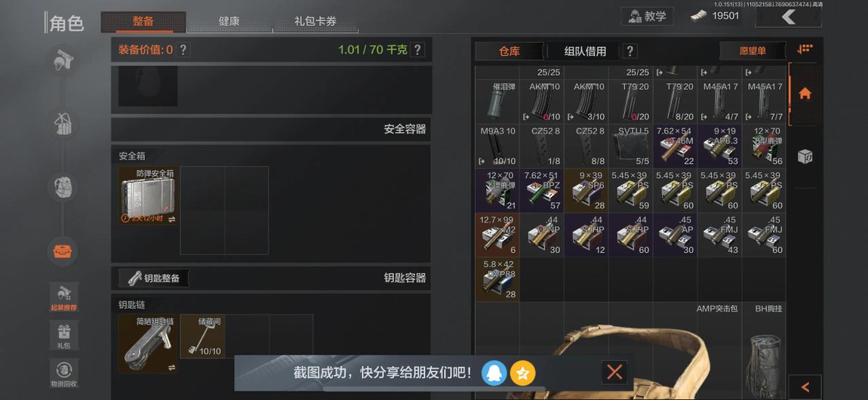
Task: Open the helmet equipment section icon
Action: point(62,60)
